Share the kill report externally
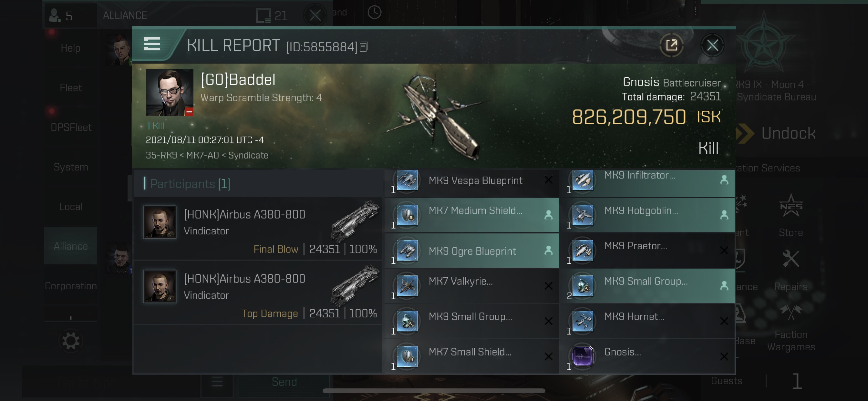 pyautogui.click(x=671, y=45)
